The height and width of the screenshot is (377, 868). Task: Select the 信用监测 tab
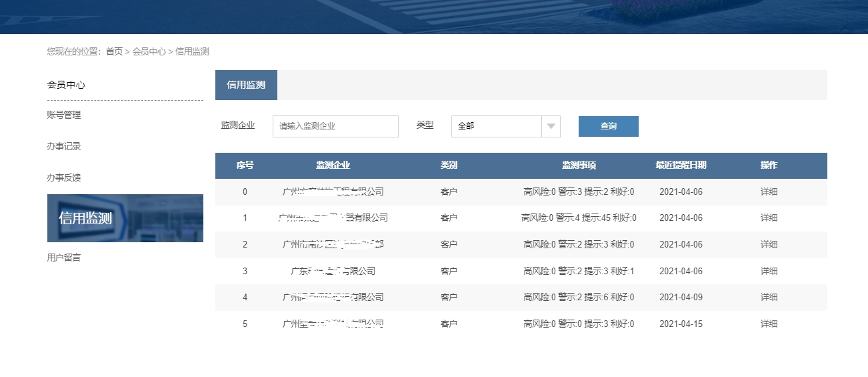(246, 85)
